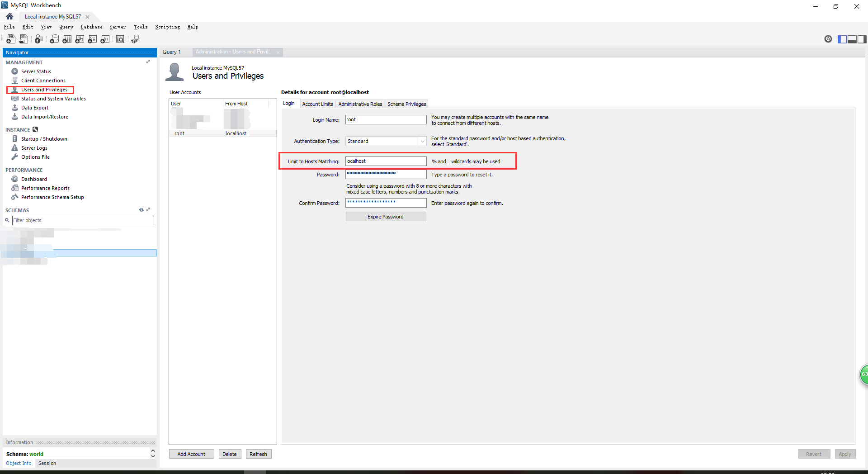
Task: Open the Authentication Type dropdown
Action: 422,141
